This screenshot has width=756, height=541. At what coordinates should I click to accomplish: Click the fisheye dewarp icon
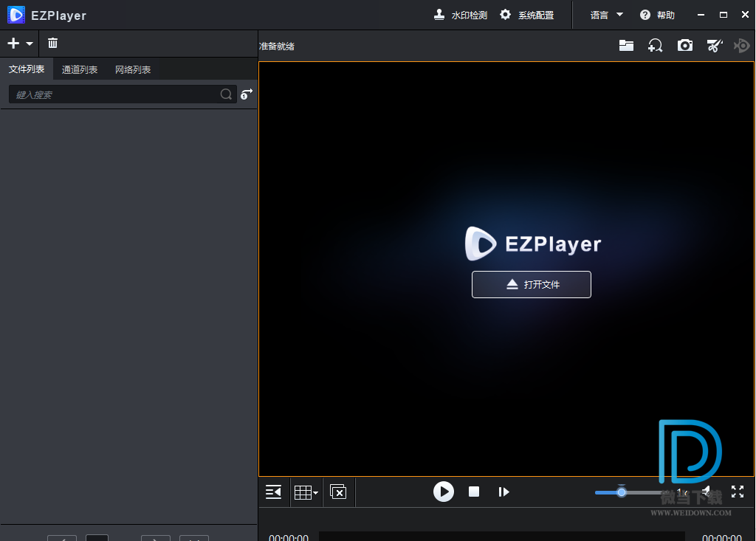point(742,46)
